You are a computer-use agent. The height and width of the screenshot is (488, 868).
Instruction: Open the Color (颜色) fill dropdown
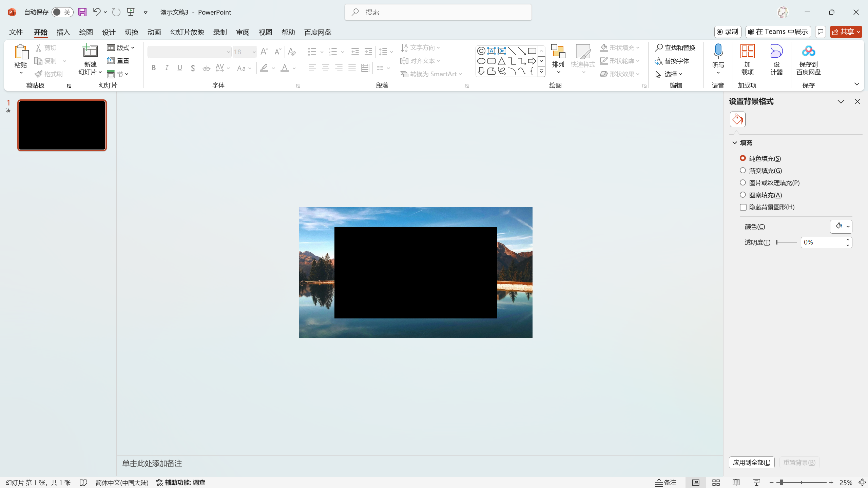point(841,227)
